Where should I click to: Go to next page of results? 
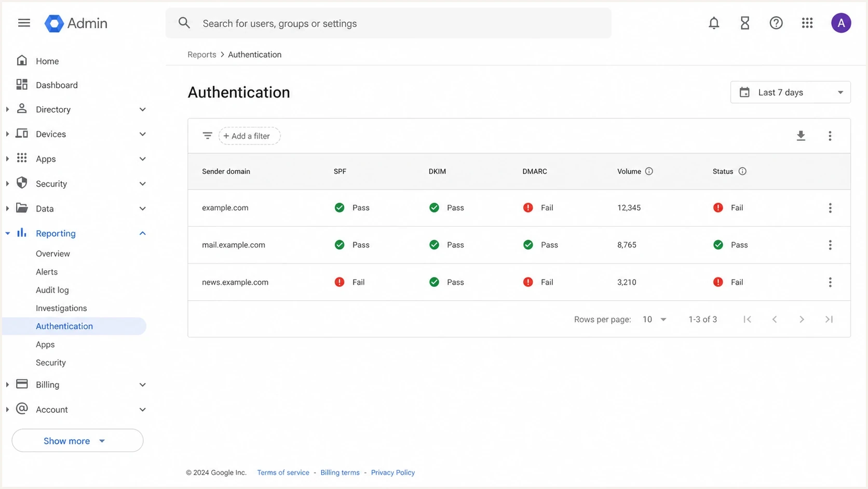802,319
